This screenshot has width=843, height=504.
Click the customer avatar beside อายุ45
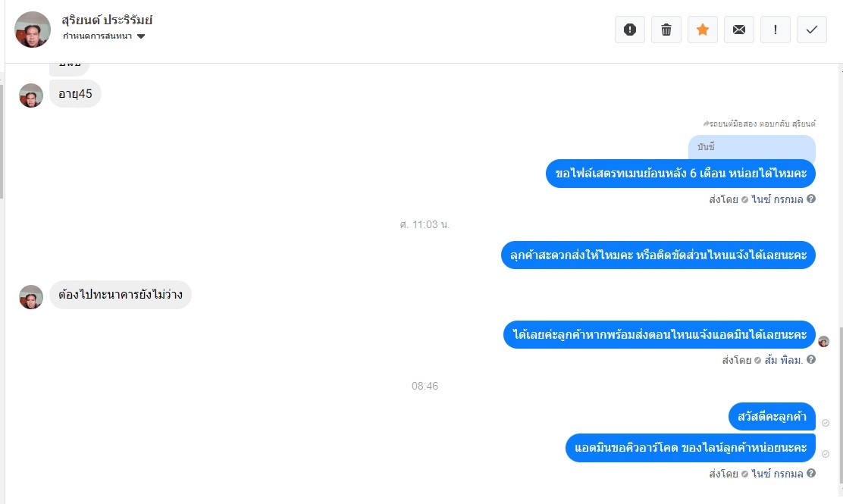point(31,95)
